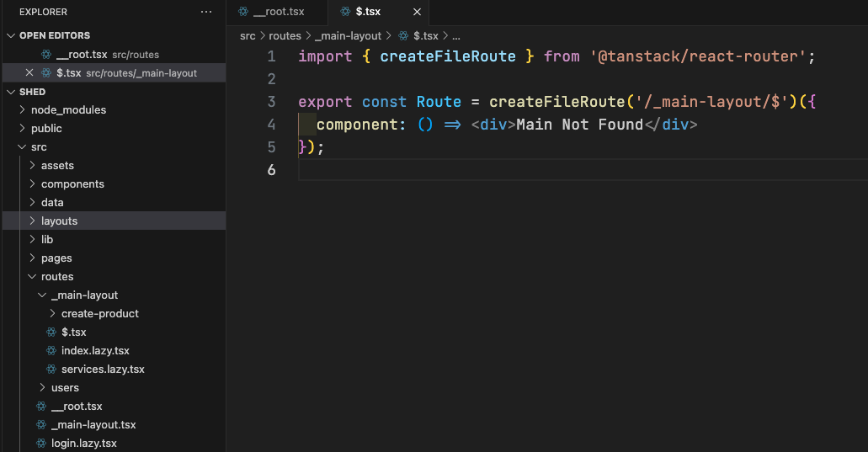Open __root.tsx from Open Editors list
868x452 pixels.
click(114, 54)
